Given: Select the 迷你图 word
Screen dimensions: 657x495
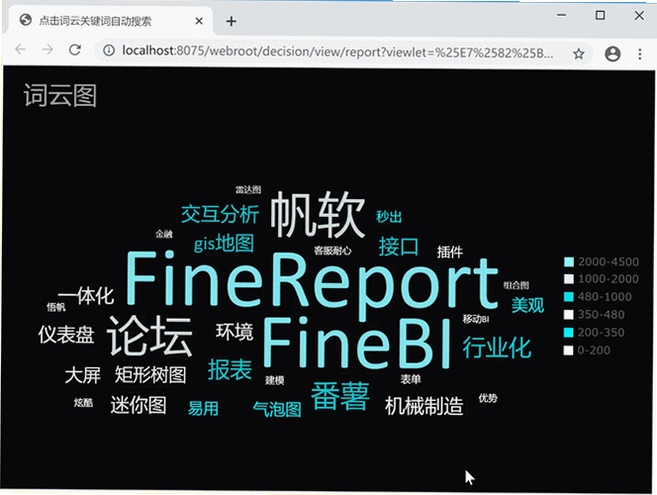Looking at the screenshot, I should point(139,405).
